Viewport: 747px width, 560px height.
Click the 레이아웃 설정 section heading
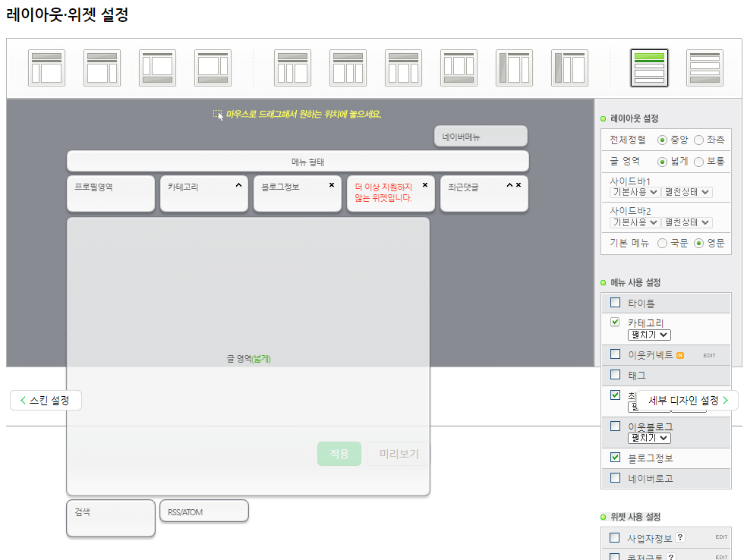(634, 118)
